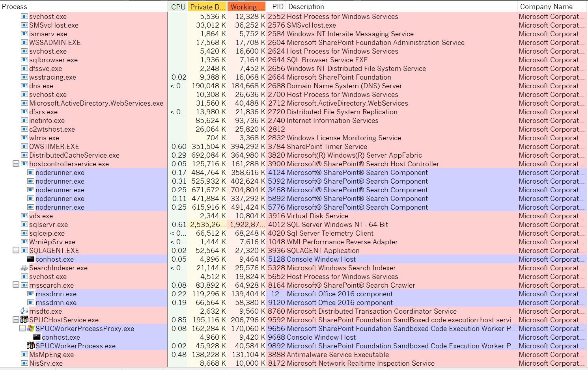588x370 pixels.
Task: Click the OWSTIMER.EXE process icon
Action: (24, 147)
